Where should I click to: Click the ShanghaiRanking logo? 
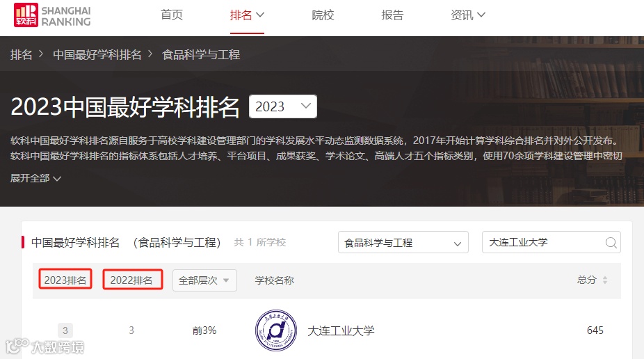(52, 15)
